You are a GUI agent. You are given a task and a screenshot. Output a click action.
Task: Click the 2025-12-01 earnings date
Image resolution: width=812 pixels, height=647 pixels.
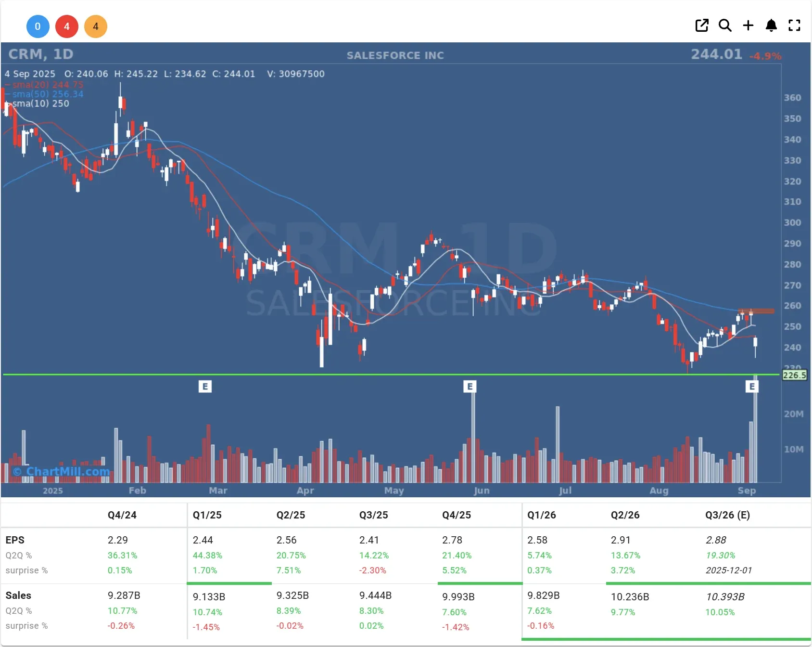pos(729,570)
